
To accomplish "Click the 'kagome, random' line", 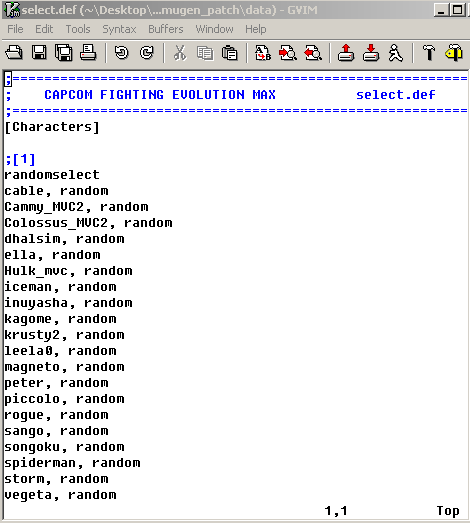I will 60,319.
